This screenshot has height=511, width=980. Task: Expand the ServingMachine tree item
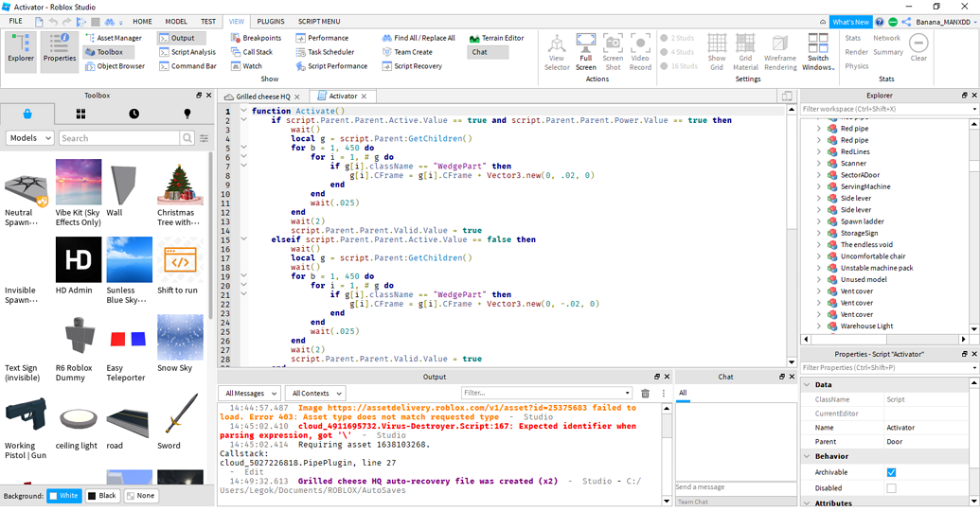(819, 186)
